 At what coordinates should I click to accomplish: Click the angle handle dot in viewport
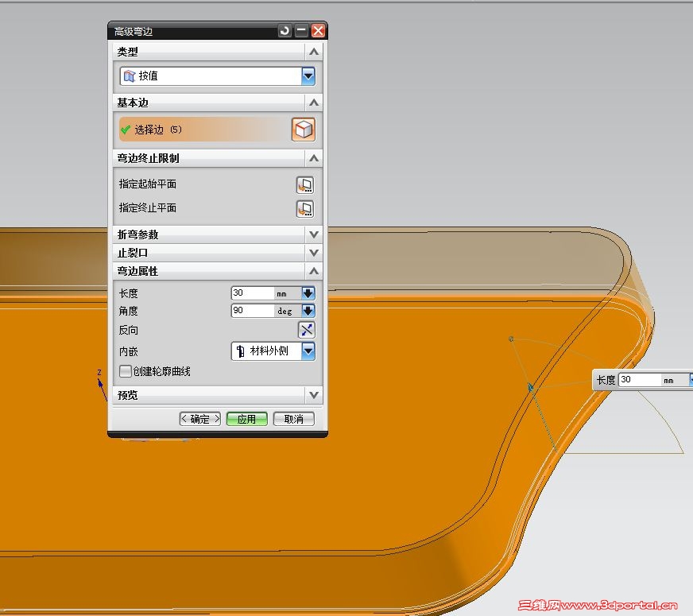[x=511, y=339]
